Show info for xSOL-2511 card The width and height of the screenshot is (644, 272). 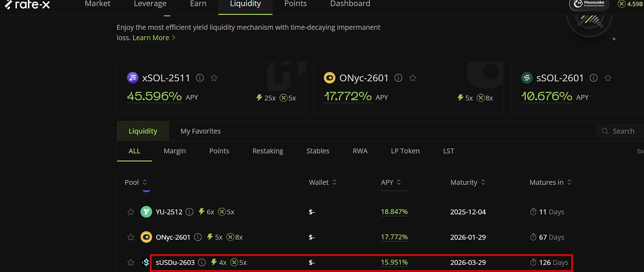point(200,78)
